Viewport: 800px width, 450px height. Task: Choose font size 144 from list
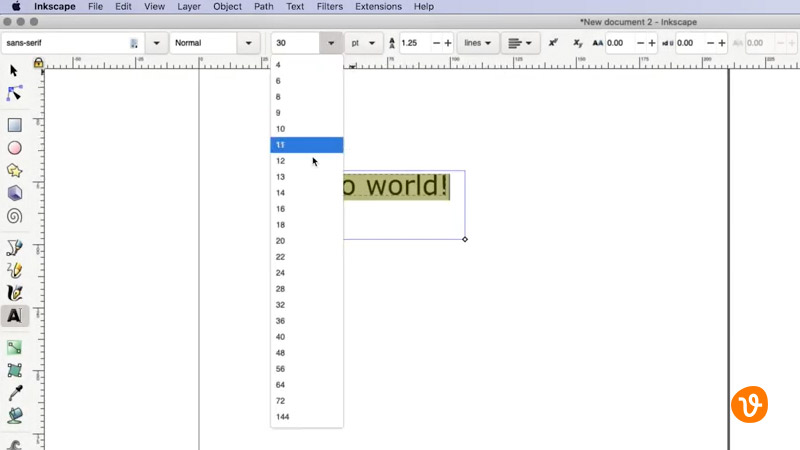tap(307, 417)
